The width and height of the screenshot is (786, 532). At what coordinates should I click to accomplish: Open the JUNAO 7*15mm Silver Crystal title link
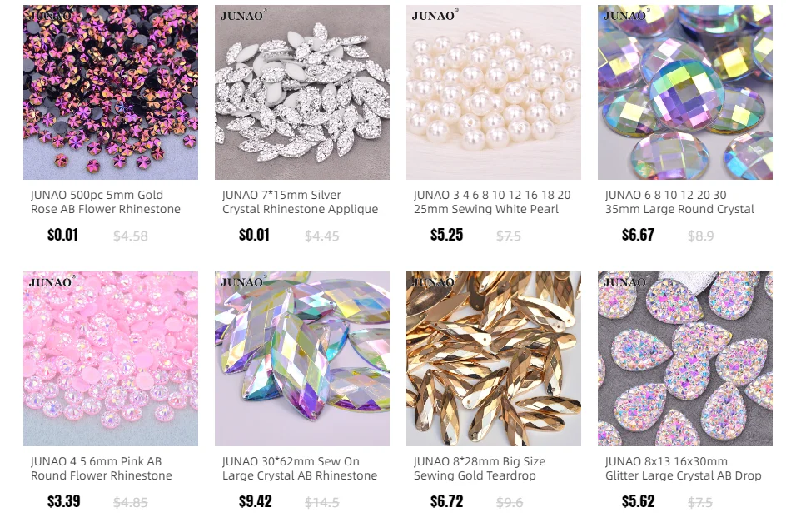(x=300, y=202)
